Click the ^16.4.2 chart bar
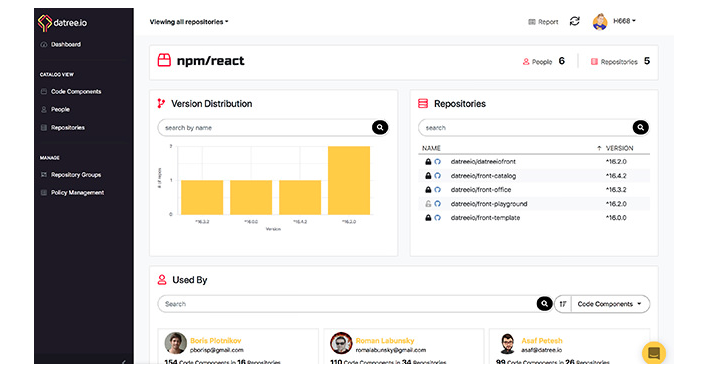716x374 pixels. [x=300, y=197]
